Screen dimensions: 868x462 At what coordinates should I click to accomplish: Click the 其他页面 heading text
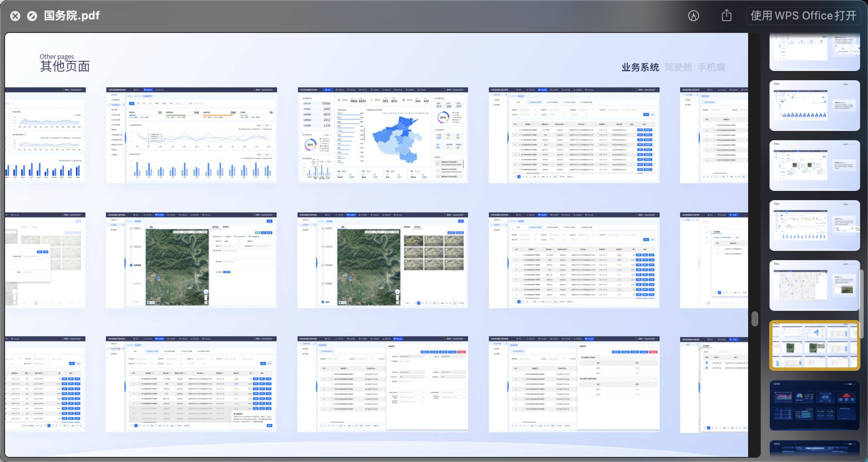[65, 66]
